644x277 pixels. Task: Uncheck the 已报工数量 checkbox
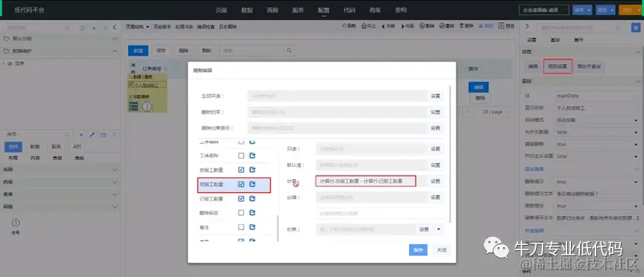tap(241, 199)
